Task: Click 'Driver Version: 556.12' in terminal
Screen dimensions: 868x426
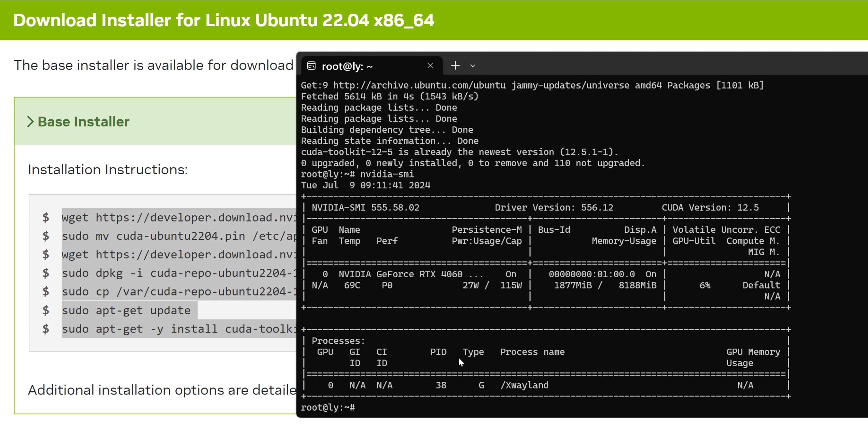Action: 554,208
